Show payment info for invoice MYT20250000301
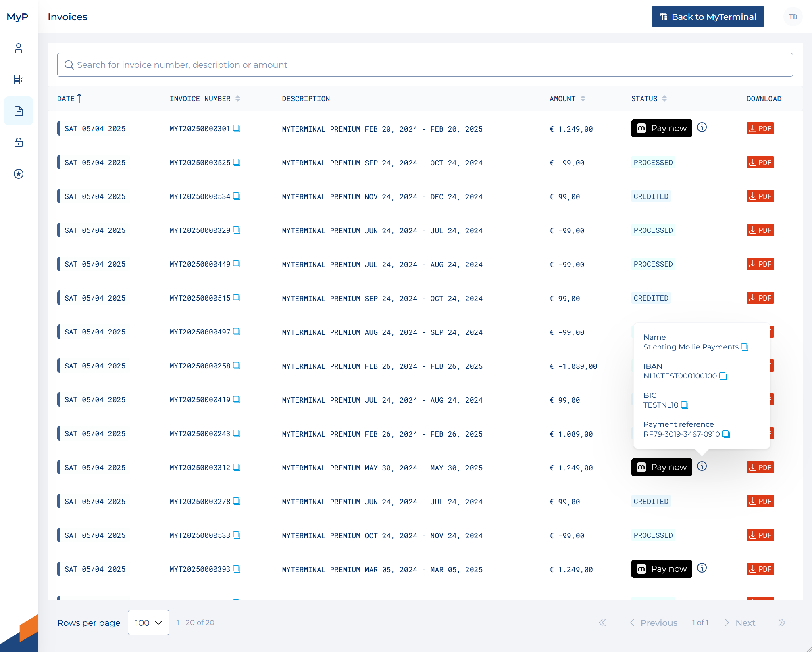 702,127
